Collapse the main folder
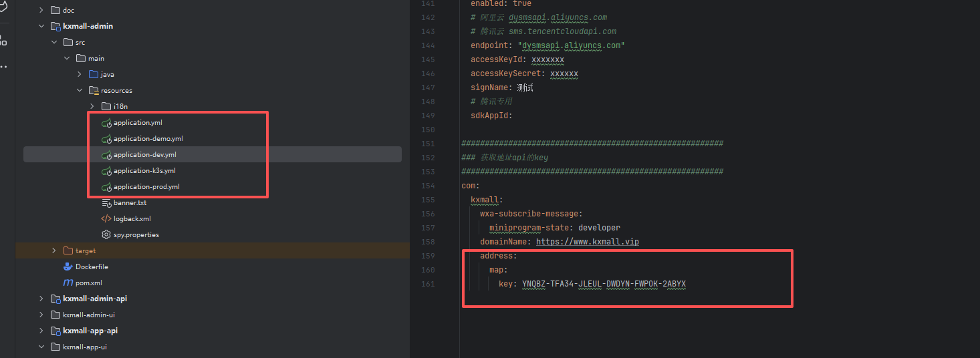This screenshot has width=980, height=358. pos(67,59)
